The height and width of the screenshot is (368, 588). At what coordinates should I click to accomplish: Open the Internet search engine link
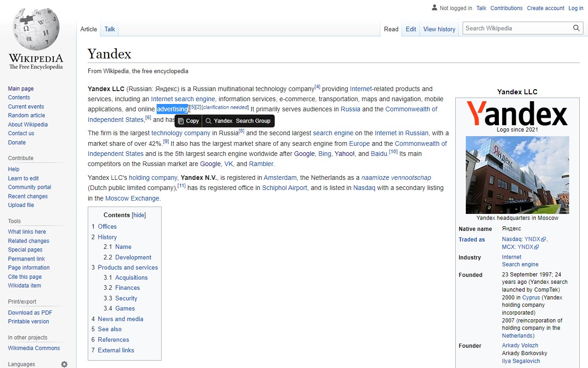tap(183, 99)
